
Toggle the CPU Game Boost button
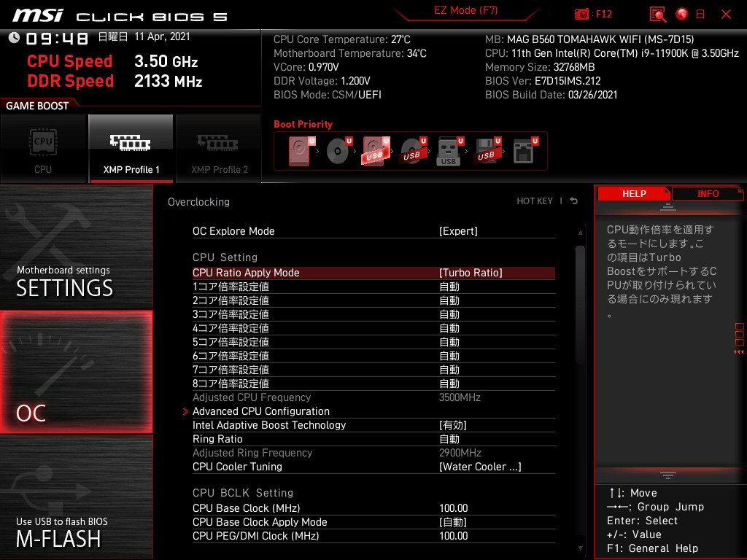click(x=43, y=148)
